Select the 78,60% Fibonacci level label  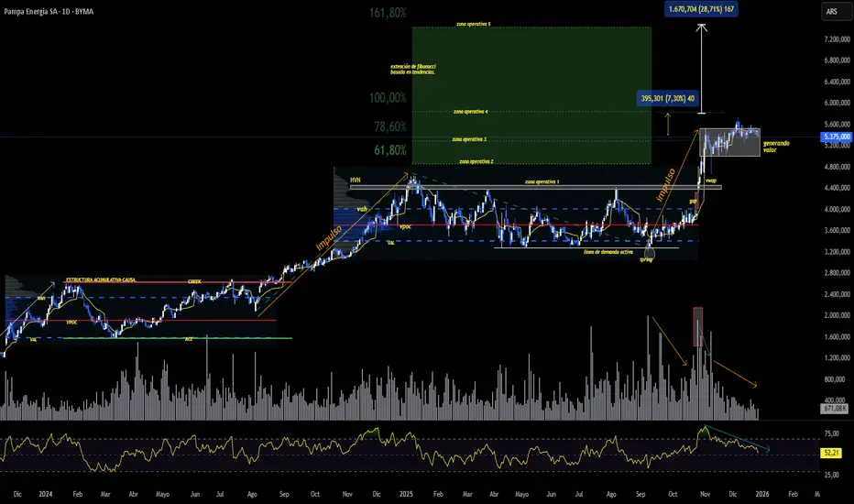[x=390, y=127]
